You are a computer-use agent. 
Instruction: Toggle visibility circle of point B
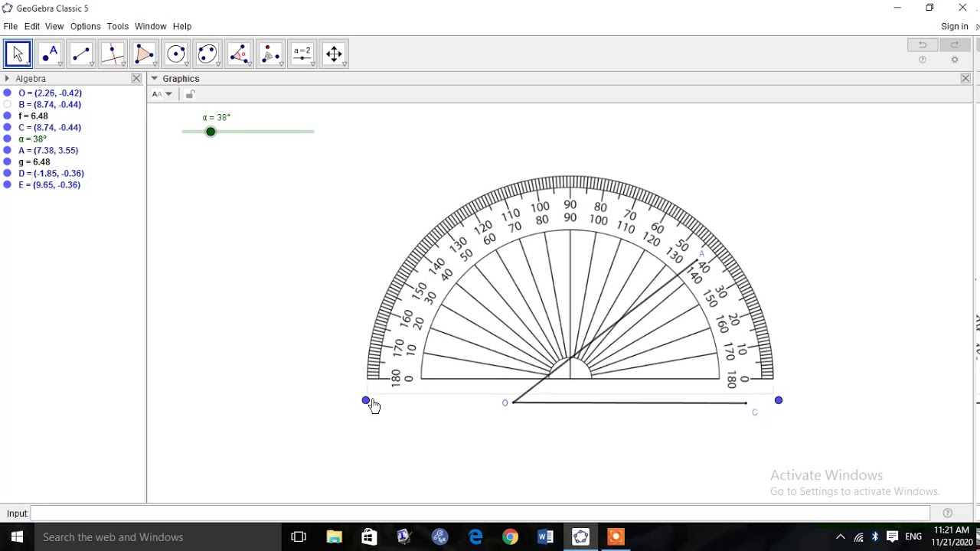(8, 104)
